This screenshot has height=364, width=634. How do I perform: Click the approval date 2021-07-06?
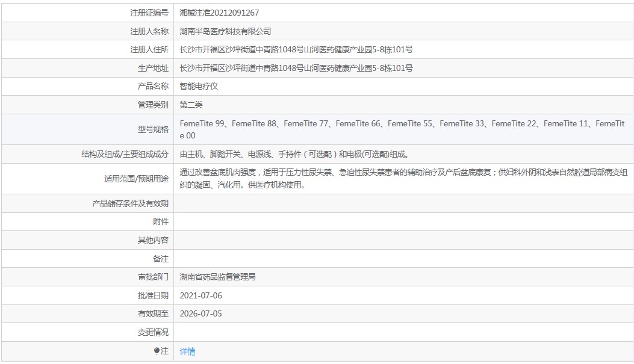[200, 296]
